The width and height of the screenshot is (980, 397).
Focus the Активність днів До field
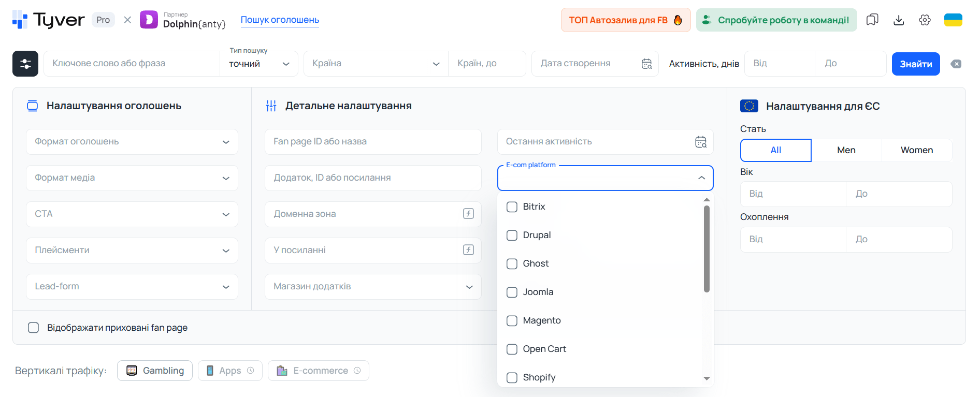[x=851, y=64]
